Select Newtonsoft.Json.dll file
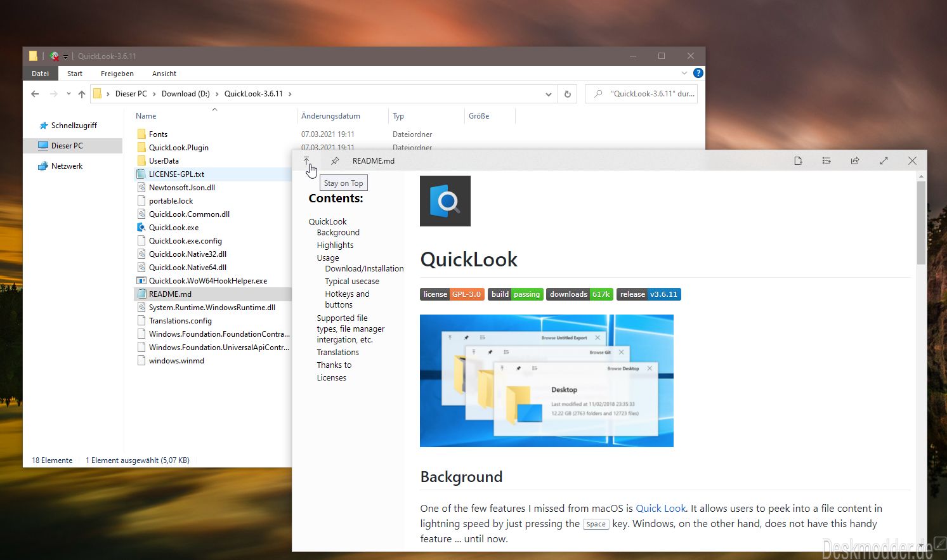 [181, 188]
